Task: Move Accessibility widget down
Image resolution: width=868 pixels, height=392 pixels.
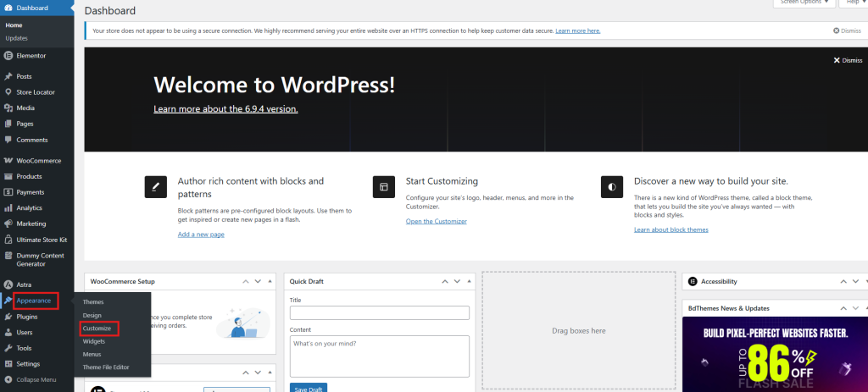Action: [x=856, y=281]
